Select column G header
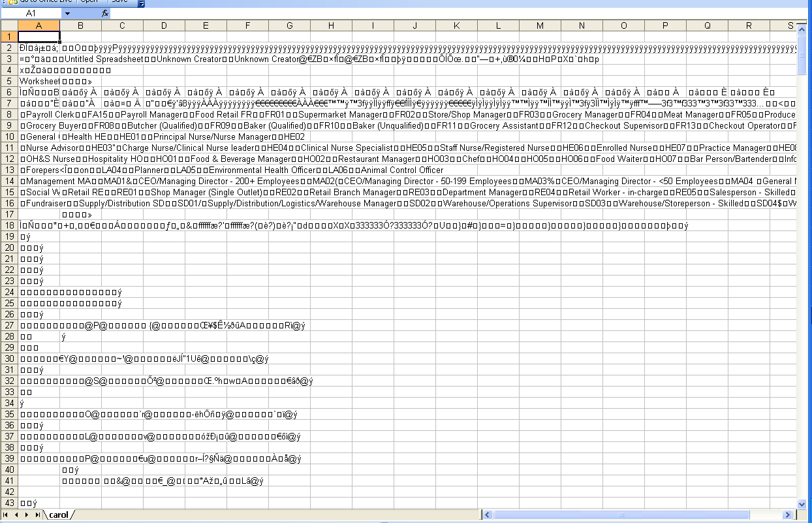The width and height of the screenshot is (812, 523). pyautogui.click(x=289, y=25)
